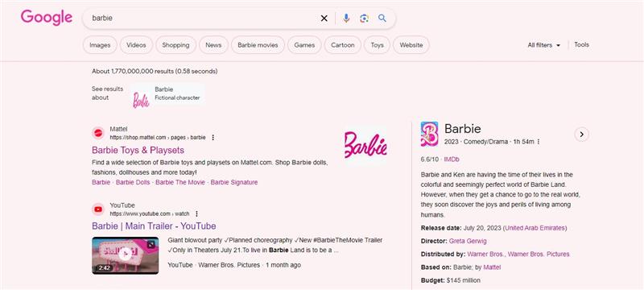Open the Greta Gerwig director link
This screenshot has height=290, width=644.
(x=468, y=241)
